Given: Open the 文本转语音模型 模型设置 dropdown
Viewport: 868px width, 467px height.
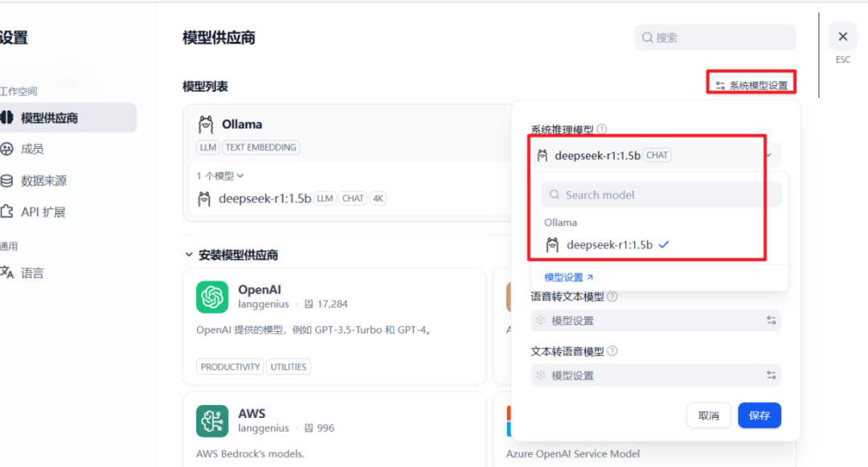Looking at the screenshot, I should (656, 375).
